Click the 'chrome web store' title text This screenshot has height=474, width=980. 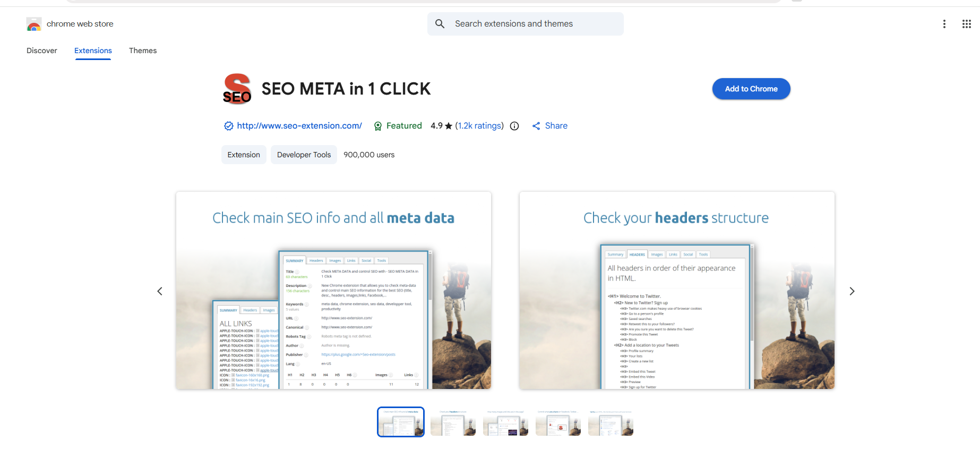(x=80, y=24)
